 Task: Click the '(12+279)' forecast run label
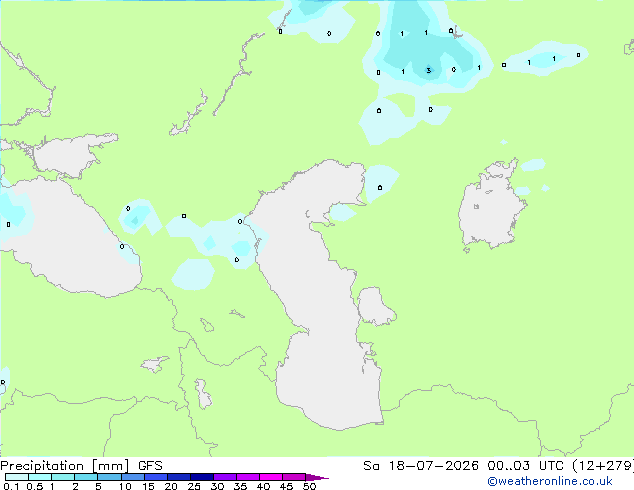[x=602, y=466]
